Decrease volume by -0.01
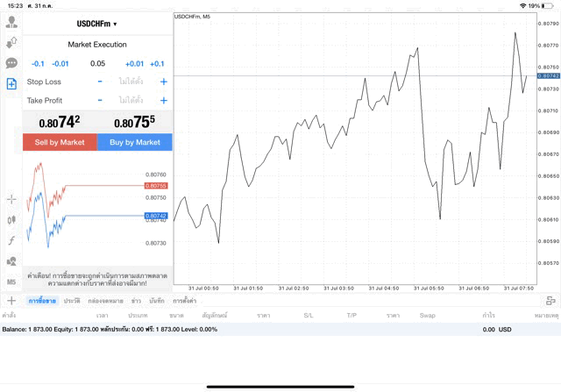The image size is (561, 392). coord(60,64)
